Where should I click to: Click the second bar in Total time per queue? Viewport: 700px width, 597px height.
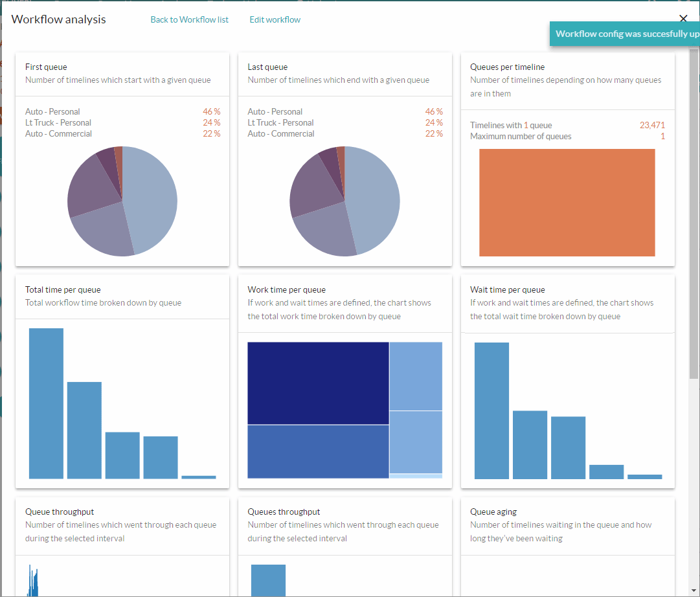tap(84, 431)
